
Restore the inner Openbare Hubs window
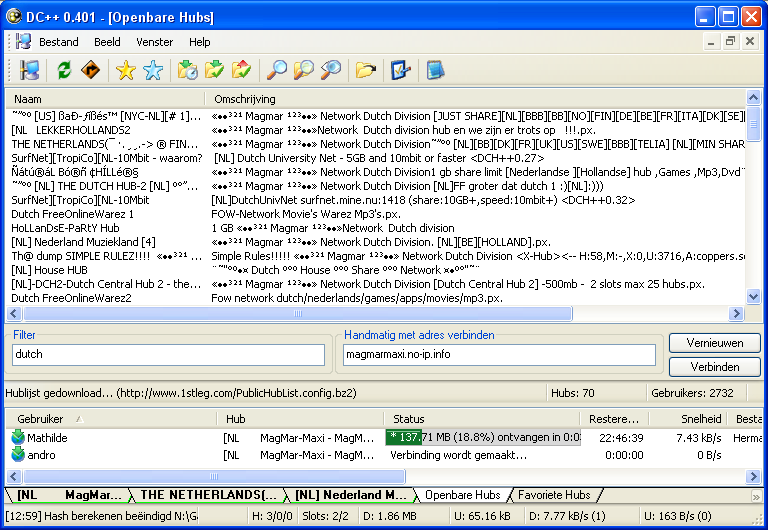730,42
